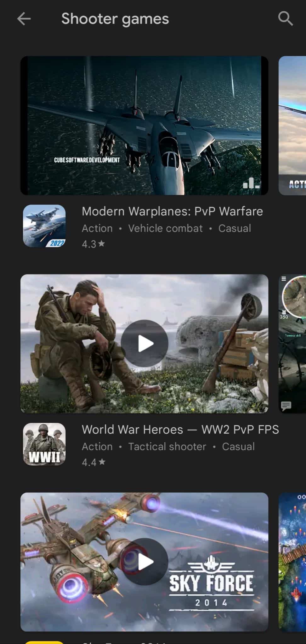
Task: Select the 4.4 star rating of World War Heroes
Action: 93,462
